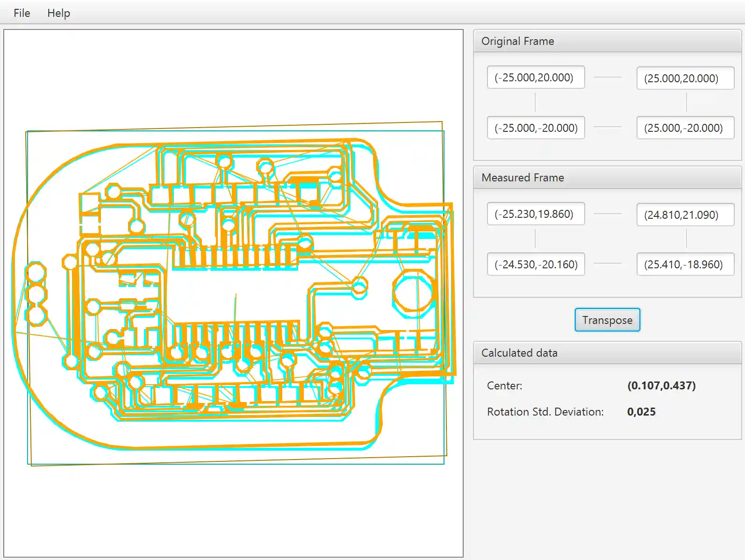This screenshot has width=745, height=560.
Task: Click the Rotation Std. Deviation value 0,025
Action: tap(641, 412)
